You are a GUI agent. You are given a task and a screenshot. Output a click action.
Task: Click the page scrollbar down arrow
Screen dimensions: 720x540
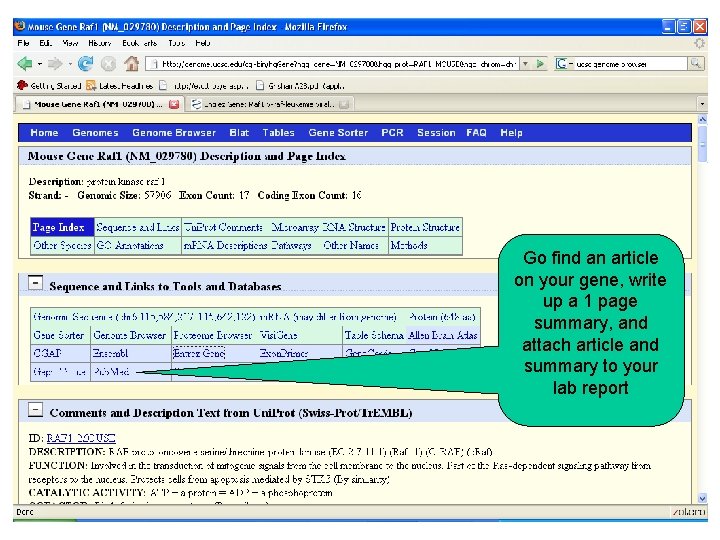tap(702, 498)
